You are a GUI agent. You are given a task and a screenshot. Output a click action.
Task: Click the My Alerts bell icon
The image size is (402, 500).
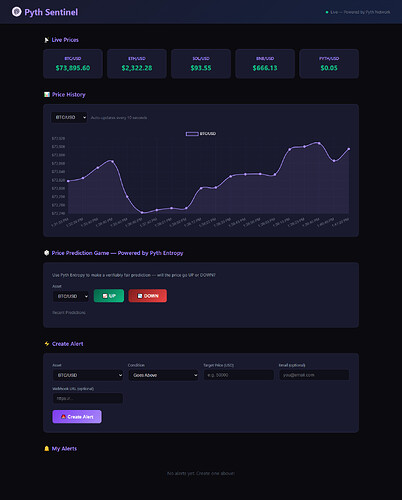click(x=47, y=448)
